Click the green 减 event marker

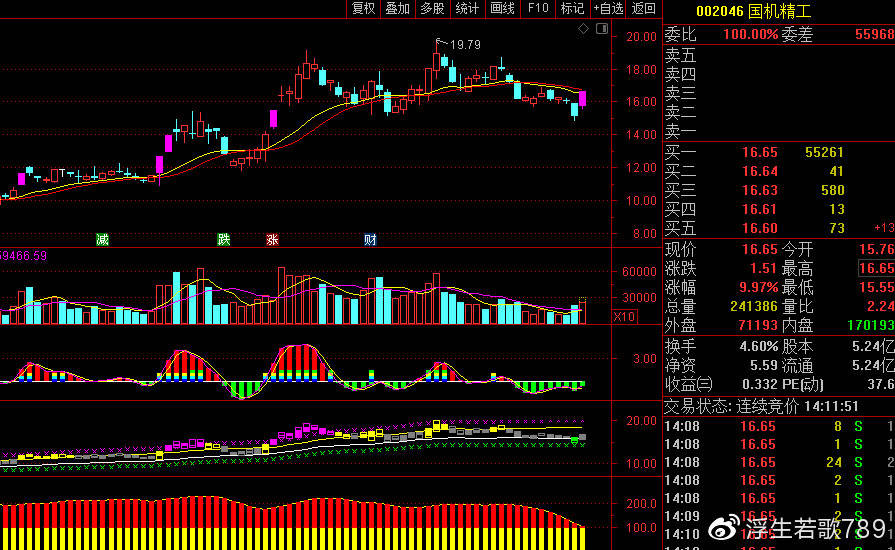click(102, 240)
